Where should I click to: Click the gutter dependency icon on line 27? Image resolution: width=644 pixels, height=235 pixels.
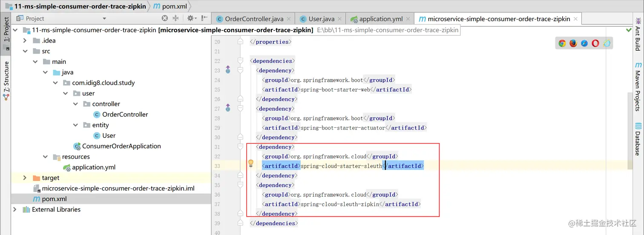click(x=227, y=108)
